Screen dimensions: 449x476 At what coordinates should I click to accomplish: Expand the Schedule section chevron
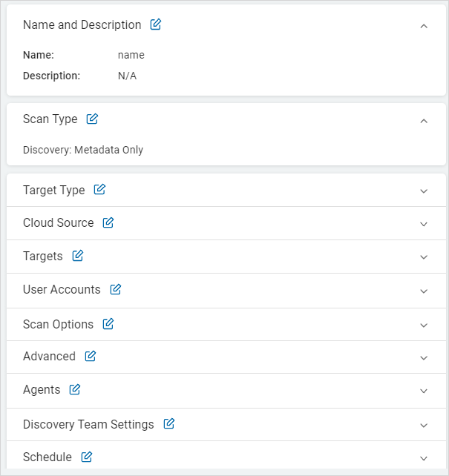(424, 458)
